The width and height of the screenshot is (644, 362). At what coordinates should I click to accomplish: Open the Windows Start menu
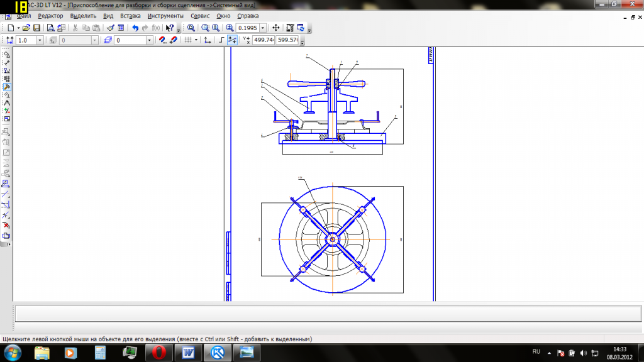[13, 353]
